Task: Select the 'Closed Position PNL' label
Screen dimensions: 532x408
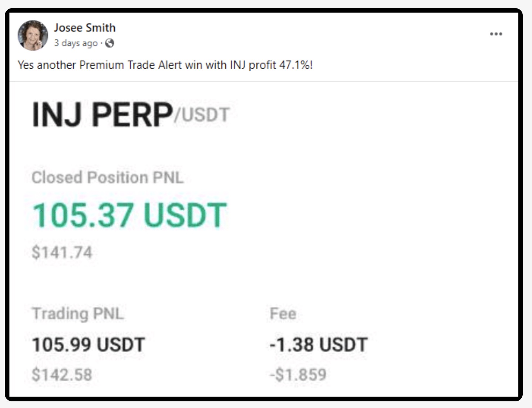Action: (x=107, y=177)
